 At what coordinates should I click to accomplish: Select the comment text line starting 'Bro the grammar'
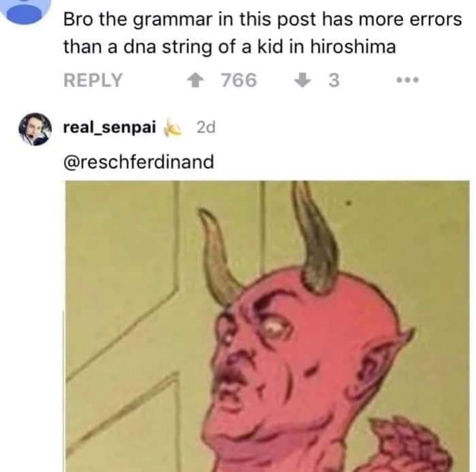coord(262,20)
